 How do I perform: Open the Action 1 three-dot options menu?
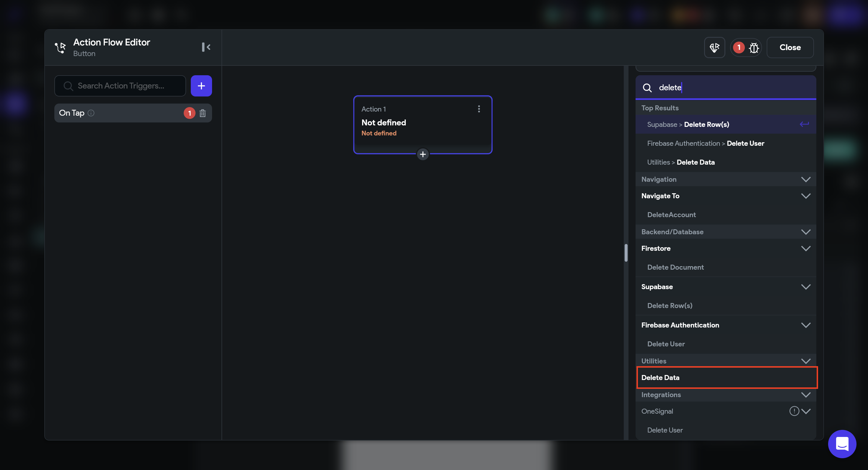479,109
